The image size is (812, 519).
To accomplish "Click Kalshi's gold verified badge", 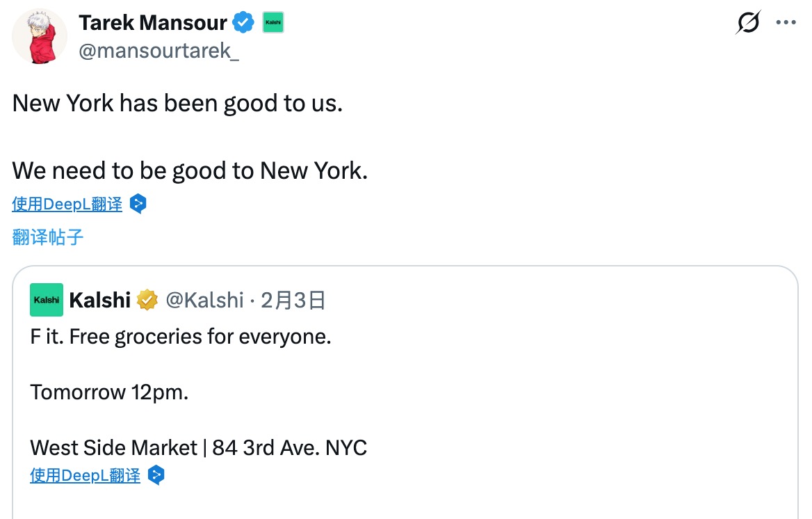I will [147, 300].
